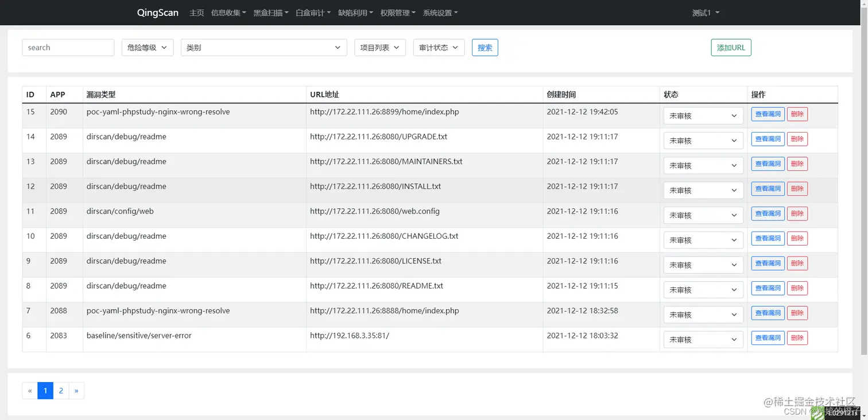
Task: Click 查看漏洞 for CHANGELOG.txt row
Action: click(x=768, y=238)
